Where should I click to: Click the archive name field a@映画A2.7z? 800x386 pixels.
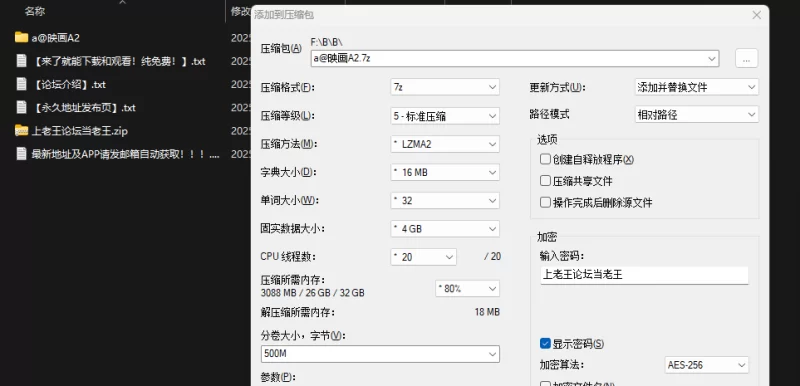click(x=515, y=59)
